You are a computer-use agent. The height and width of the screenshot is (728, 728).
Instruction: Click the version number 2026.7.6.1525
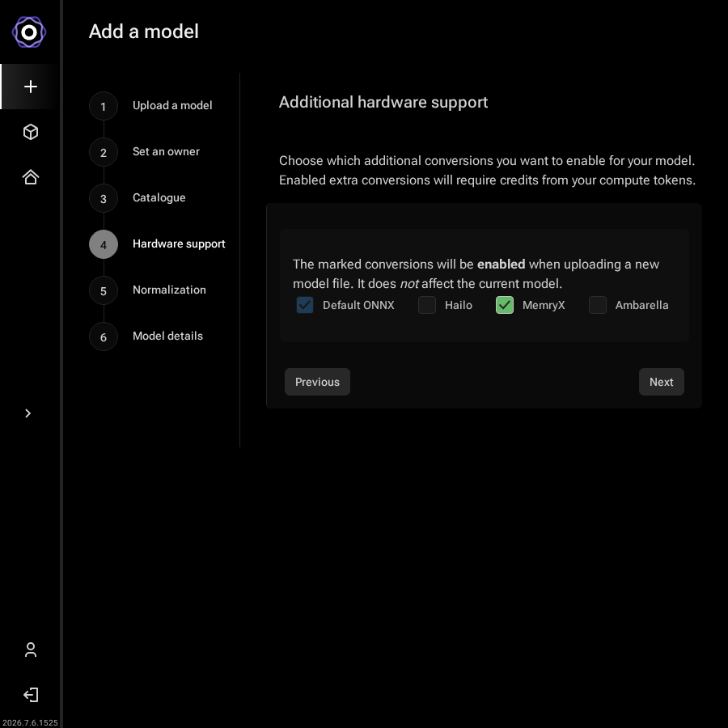[x=30, y=722]
